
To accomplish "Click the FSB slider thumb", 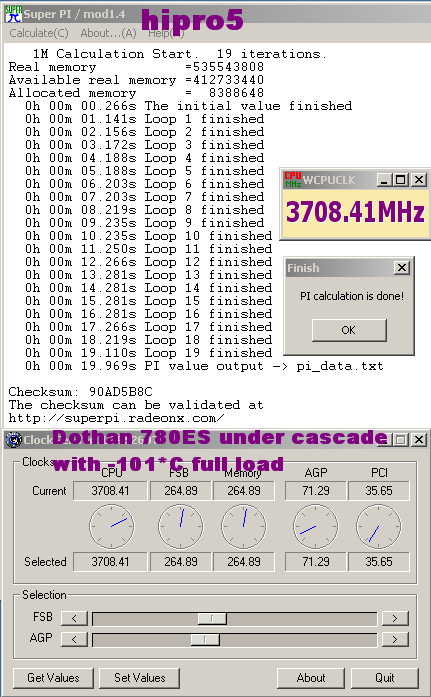I will 212,618.
